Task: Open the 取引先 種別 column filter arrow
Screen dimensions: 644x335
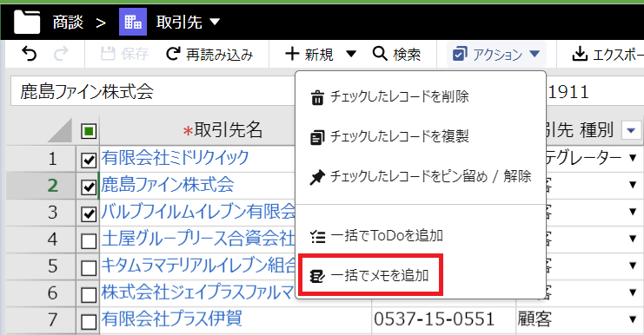Action: point(631,131)
